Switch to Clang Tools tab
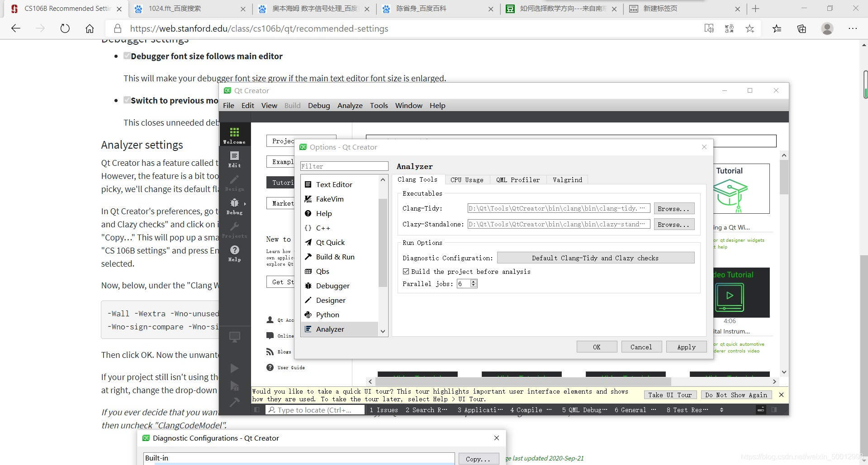This screenshot has width=868, height=465. (x=417, y=179)
